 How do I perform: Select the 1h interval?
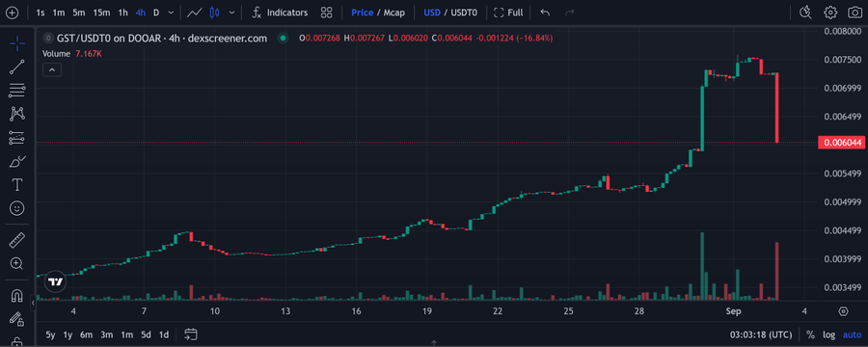click(x=122, y=13)
